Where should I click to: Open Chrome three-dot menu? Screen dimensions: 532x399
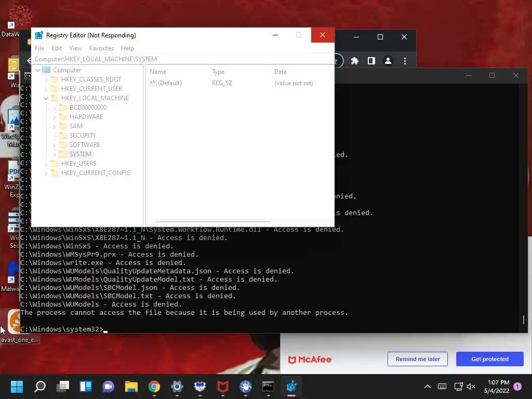[405, 61]
